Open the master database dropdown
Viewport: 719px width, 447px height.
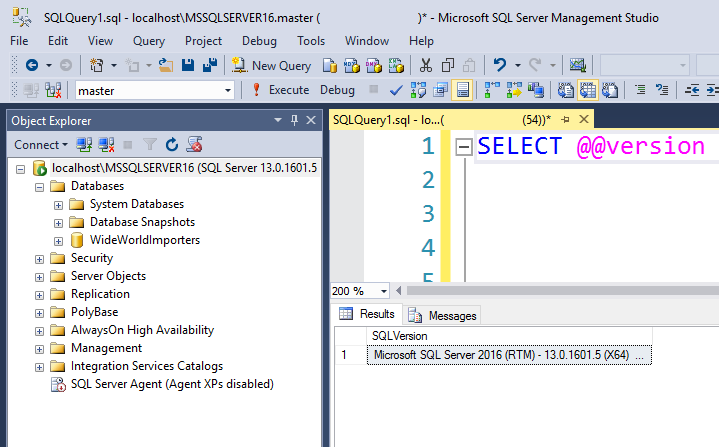[228, 90]
